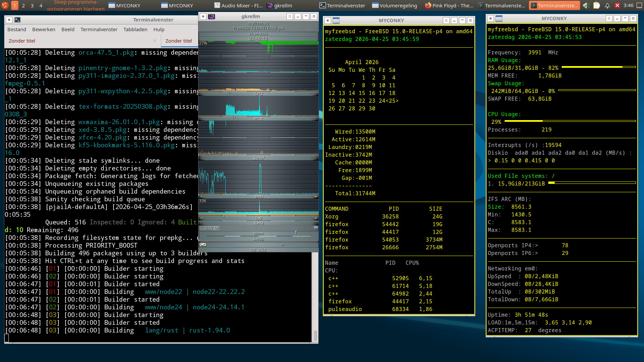Expand the Bewerken menu
The width and height of the screenshot is (644, 362).
pyautogui.click(x=44, y=30)
